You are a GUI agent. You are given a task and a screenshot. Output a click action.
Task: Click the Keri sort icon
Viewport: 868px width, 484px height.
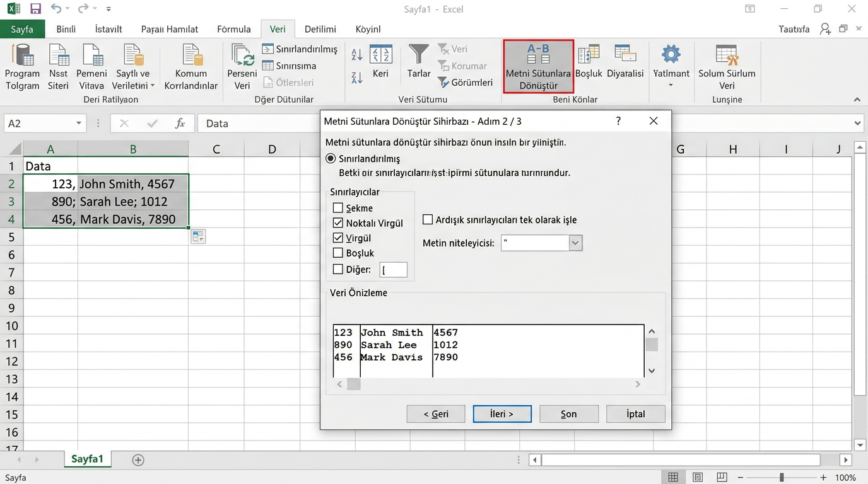coord(380,55)
